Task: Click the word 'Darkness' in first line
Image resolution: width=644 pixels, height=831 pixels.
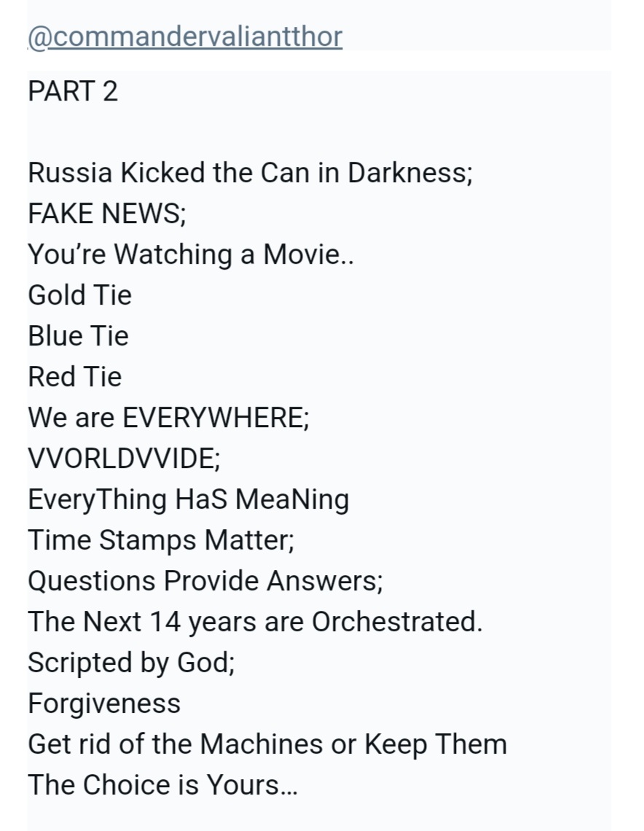Action: 409,173
